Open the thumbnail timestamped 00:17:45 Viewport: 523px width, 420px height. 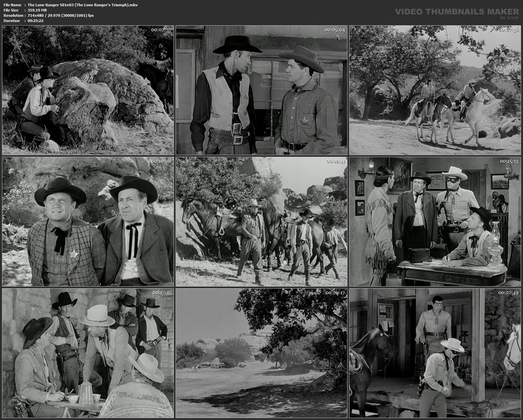point(88,353)
